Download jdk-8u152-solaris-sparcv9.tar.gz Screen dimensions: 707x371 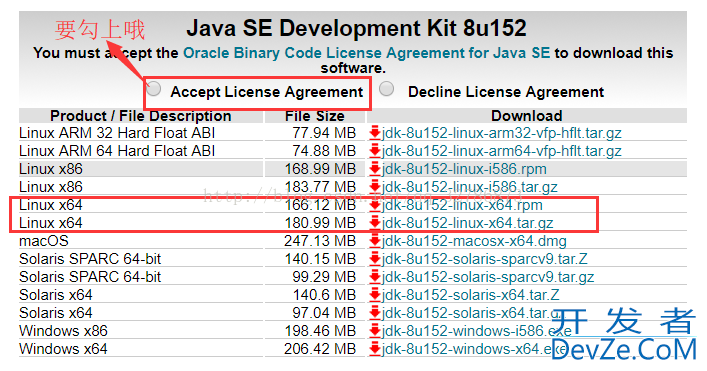tap(488, 277)
